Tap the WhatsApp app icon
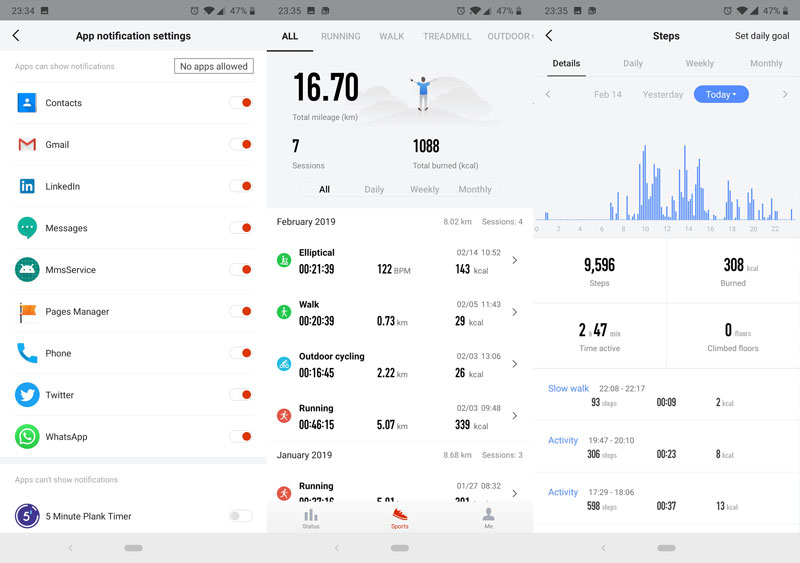This screenshot has width=800, height=563. pyautogui.click(x=27, y=436)
